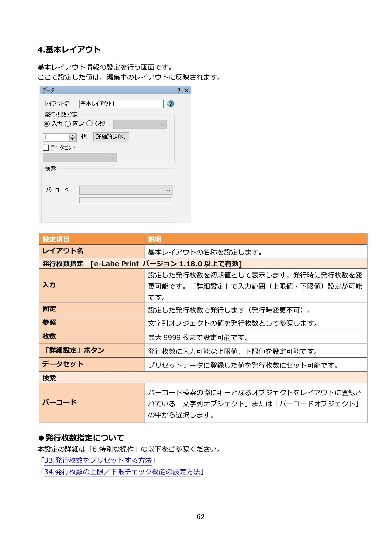Click the 枚数 table row label
Screen dimensions: 392x554
click(49, 336)
